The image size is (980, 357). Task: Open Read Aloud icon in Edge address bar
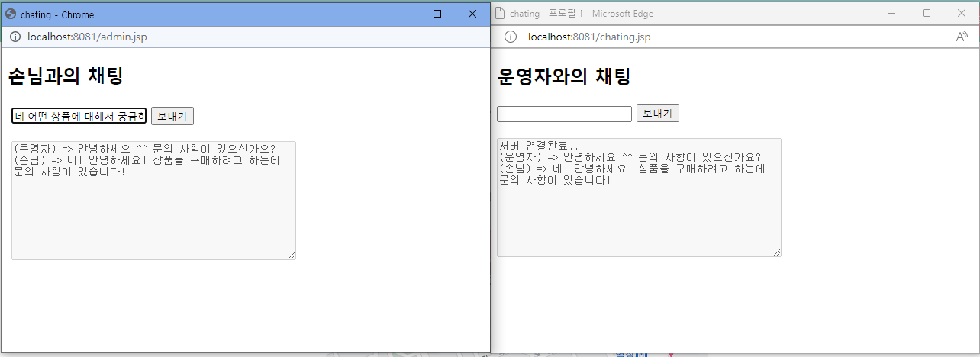[962, 37]
